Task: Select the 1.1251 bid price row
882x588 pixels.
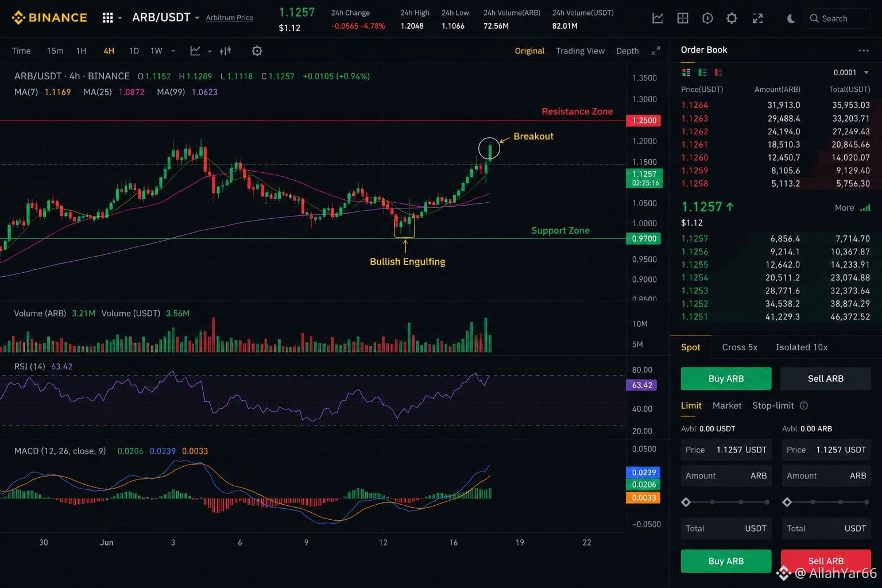Action: tap(775, 317)
